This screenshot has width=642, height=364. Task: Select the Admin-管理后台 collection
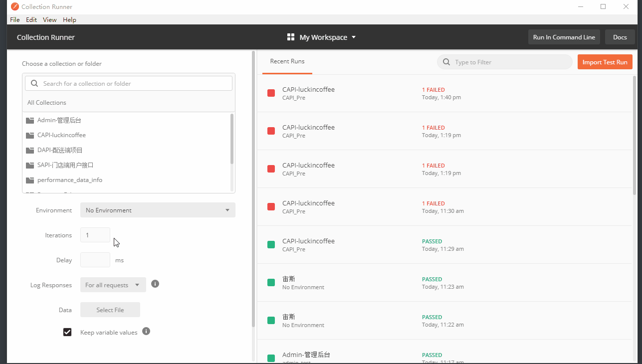tap(127, 120)
